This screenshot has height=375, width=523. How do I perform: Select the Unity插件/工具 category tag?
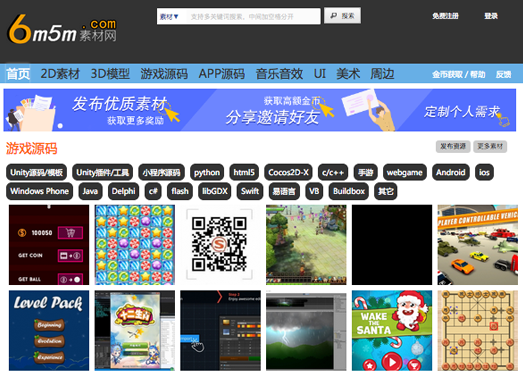pyautogui.click(x=102, y=172)
